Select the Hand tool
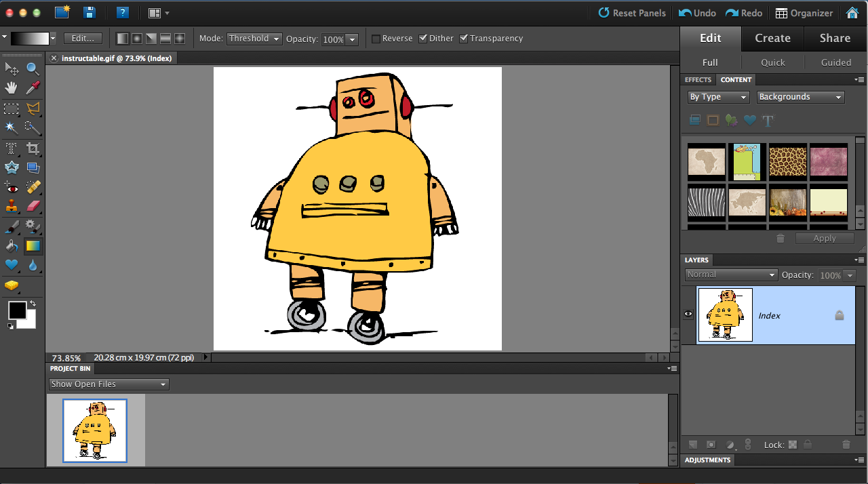The width and height of the screenshot is (868, 484). (x=12, y=88)
